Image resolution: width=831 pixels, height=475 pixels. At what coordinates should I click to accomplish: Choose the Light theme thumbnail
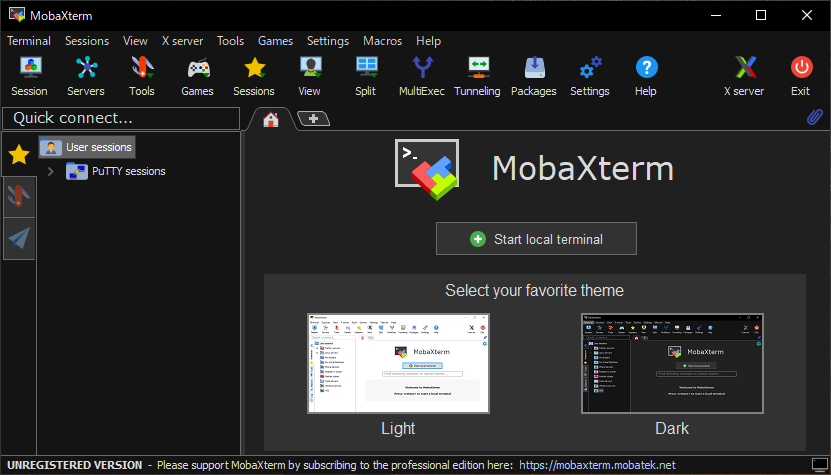[x=398, y=364]
